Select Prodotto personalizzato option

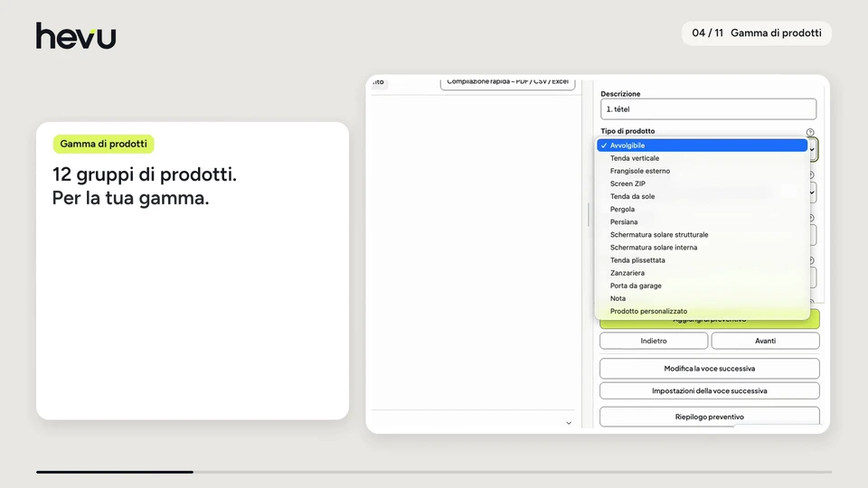(702, 311)
